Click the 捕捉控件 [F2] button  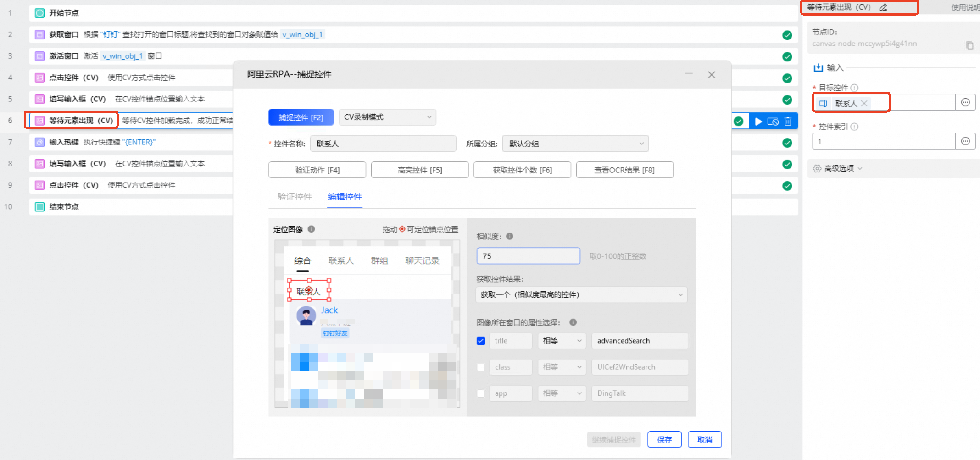click(301, 117)
